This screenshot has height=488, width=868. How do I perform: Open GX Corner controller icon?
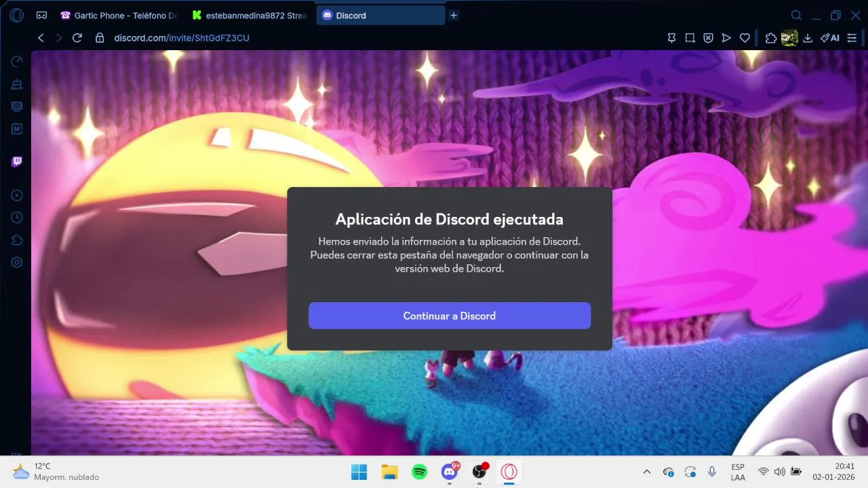pos(41,15)
